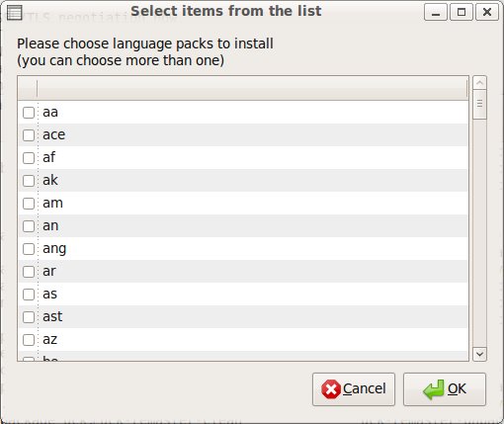Minimize the dialog window

(x=436, y=12)
